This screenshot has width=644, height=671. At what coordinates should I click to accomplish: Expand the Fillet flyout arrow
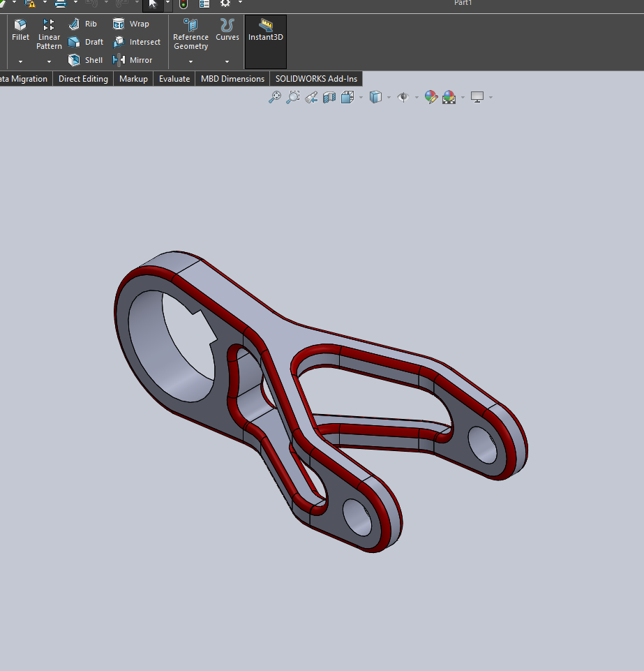point(20,61)
